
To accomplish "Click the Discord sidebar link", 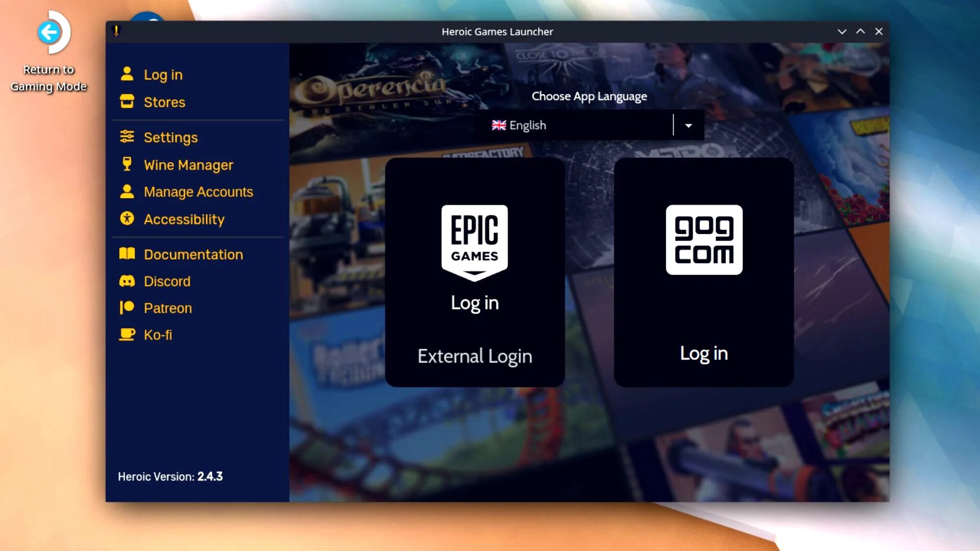I will 166,281.
